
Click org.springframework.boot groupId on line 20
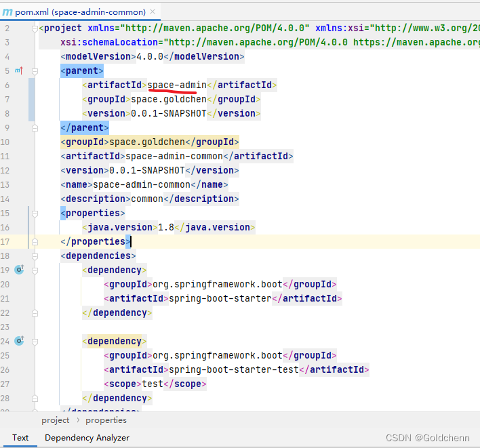218,284
